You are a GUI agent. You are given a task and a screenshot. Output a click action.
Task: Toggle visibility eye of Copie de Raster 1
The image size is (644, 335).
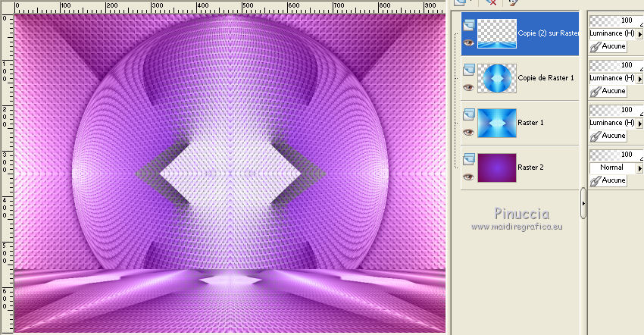(x=468, y=87)
